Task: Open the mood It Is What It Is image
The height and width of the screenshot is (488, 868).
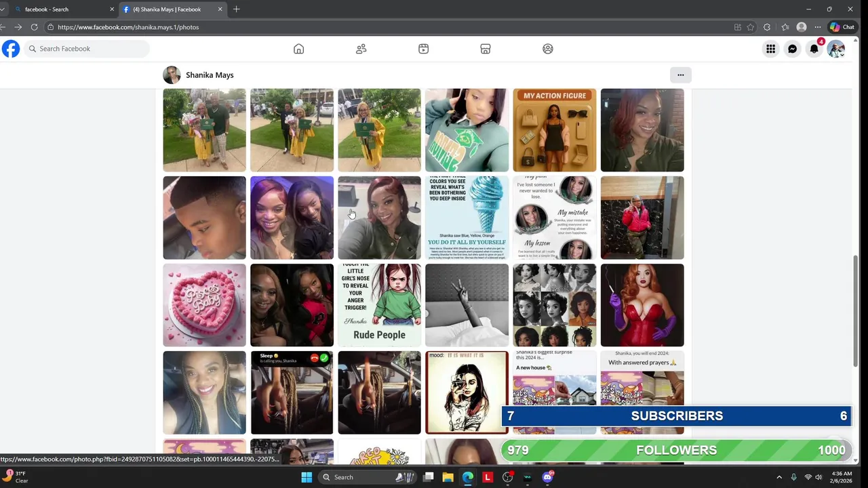Action: [x=467, y=392]
